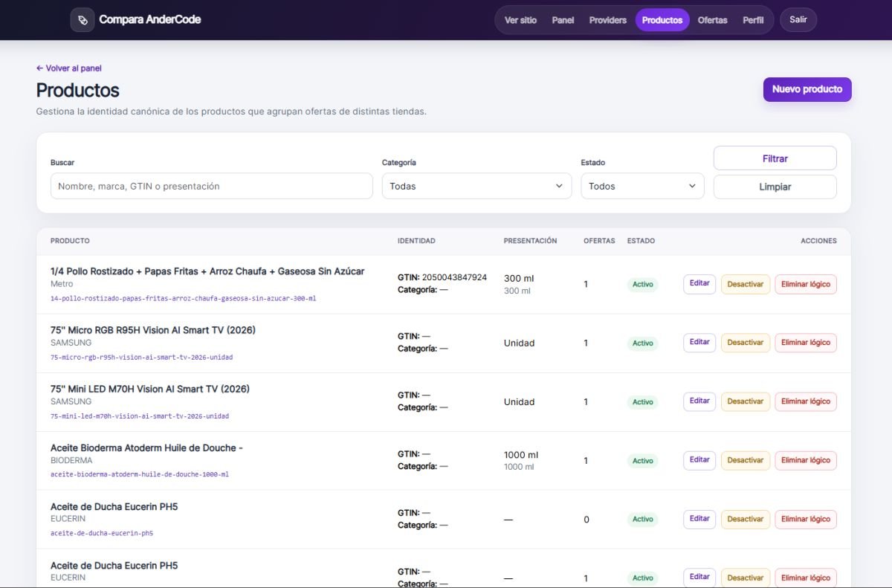Follow the Volver al panel link
This screenshot has width=892, height=588.
point(69,68)
